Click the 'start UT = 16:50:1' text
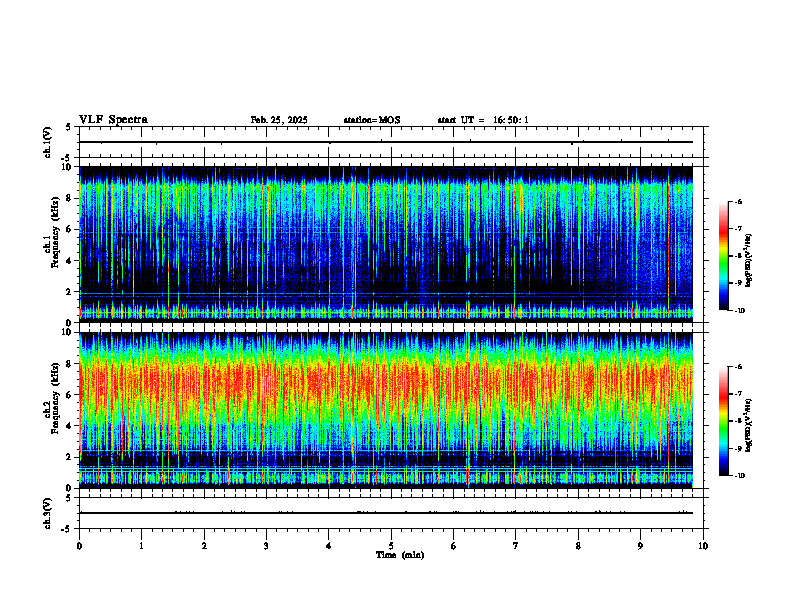 tap(483, 120)
